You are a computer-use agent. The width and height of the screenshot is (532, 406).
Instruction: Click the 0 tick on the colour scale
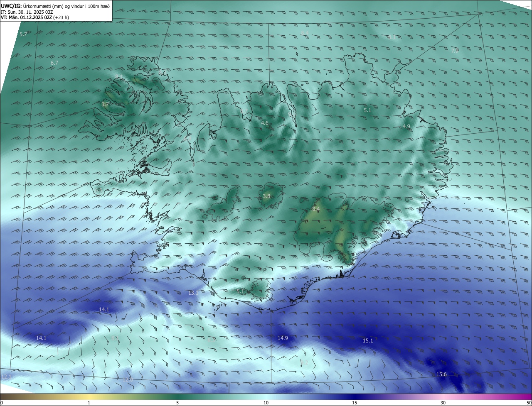point(2,403)
